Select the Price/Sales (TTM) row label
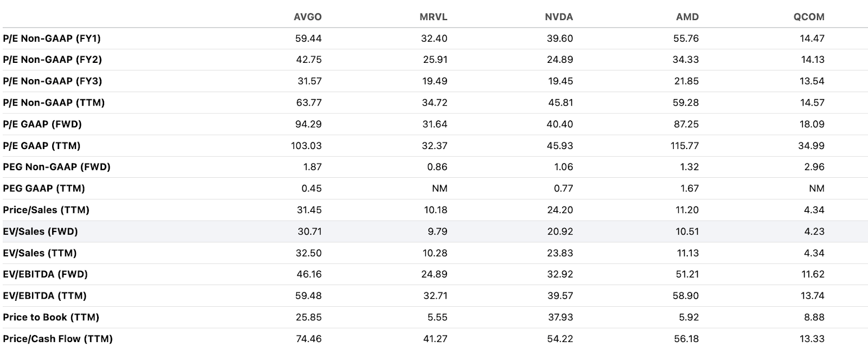Image resolution: width=868 pixels, height=361 pixels. [x=46, y=210]
